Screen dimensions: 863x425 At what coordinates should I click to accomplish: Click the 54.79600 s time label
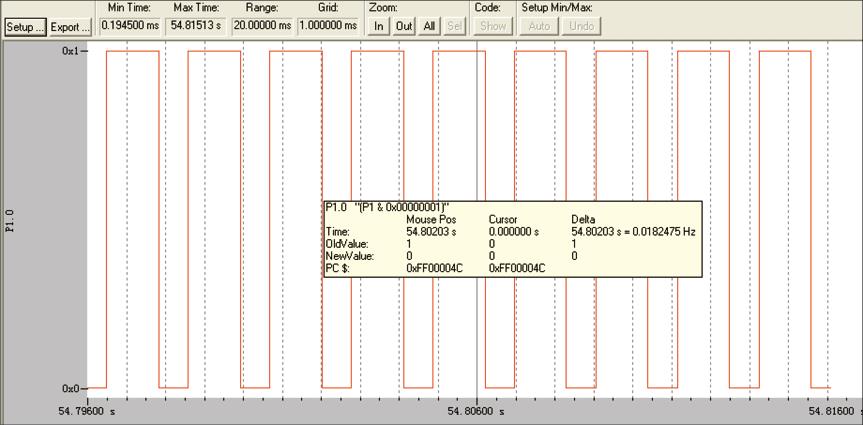tap(87, 411)
